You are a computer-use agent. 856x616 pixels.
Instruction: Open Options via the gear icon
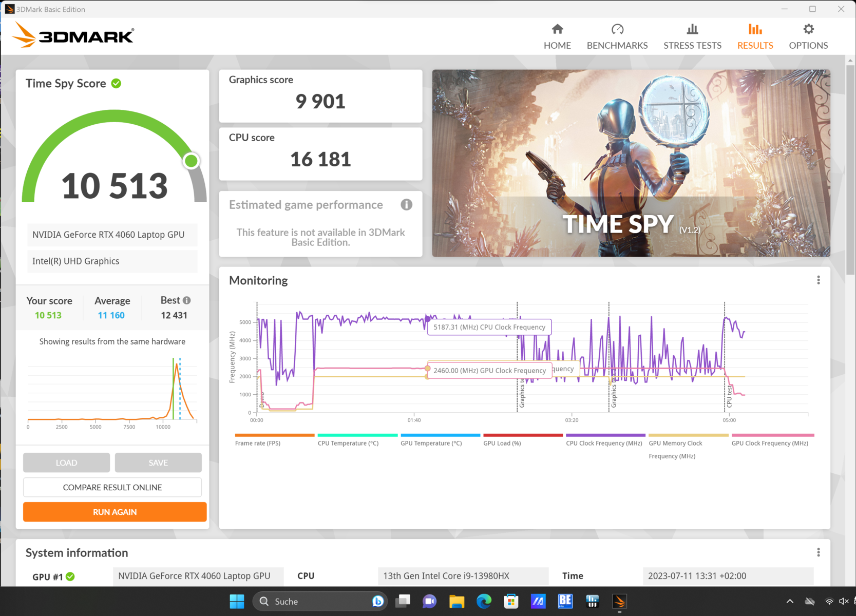(808, 29)
